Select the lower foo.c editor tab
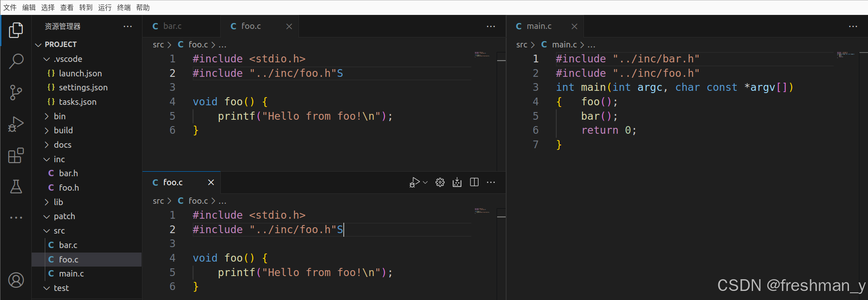This screenshot has height=300, width=868. pyautogui.click(x=181, y=183)
